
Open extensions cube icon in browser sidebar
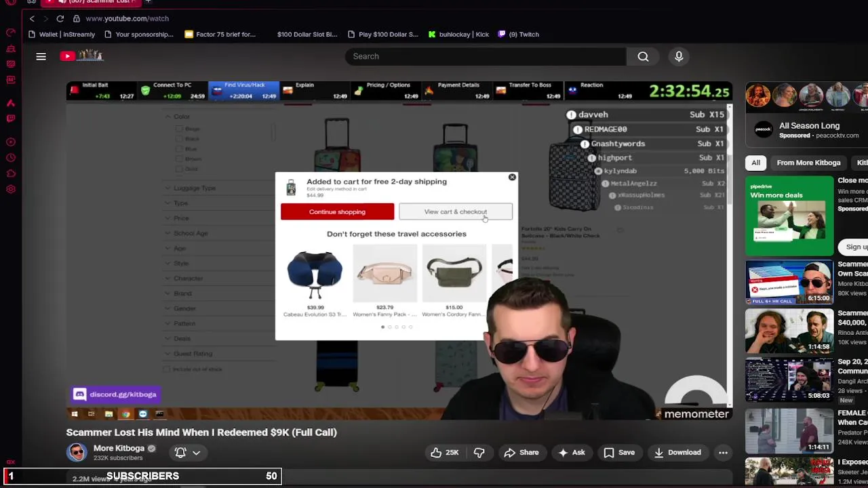point(11,174)
